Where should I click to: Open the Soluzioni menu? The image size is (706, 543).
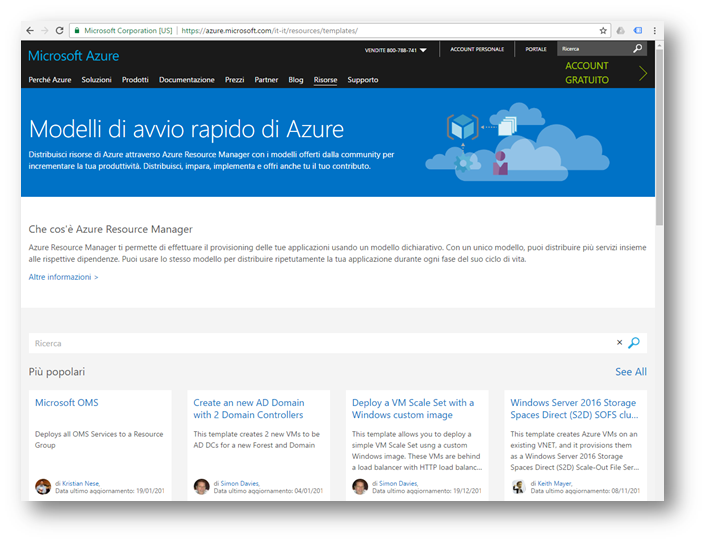click(x=96, y=80)
